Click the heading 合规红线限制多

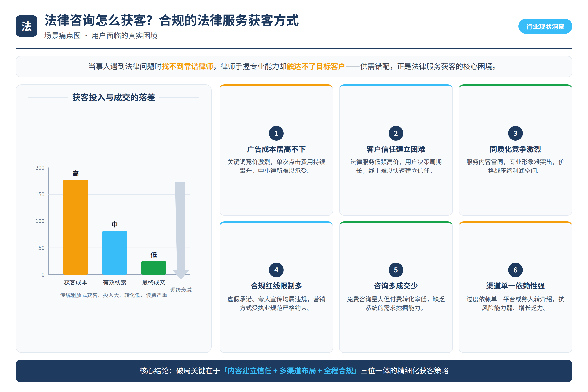pos(276,286)
